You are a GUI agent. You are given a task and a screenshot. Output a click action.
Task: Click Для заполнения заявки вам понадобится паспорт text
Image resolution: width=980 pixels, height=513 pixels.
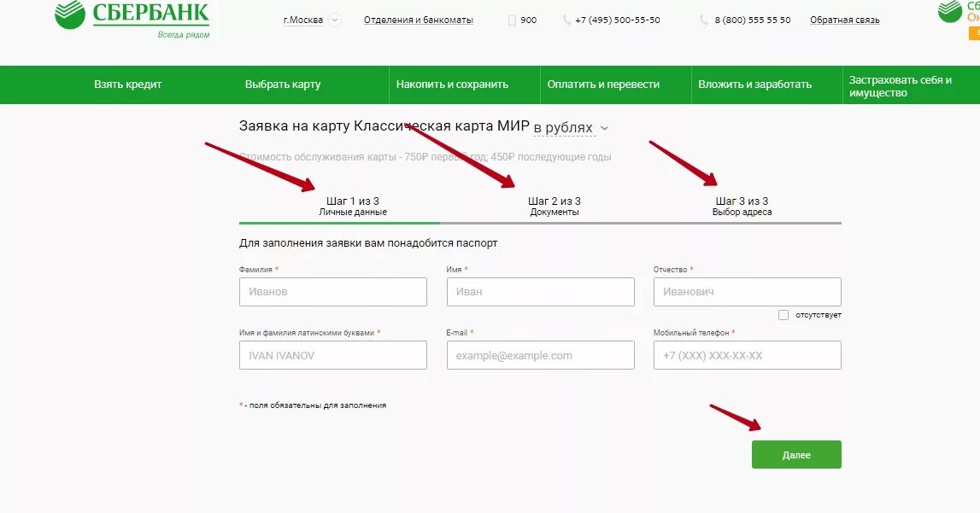(x=368, y=243)
